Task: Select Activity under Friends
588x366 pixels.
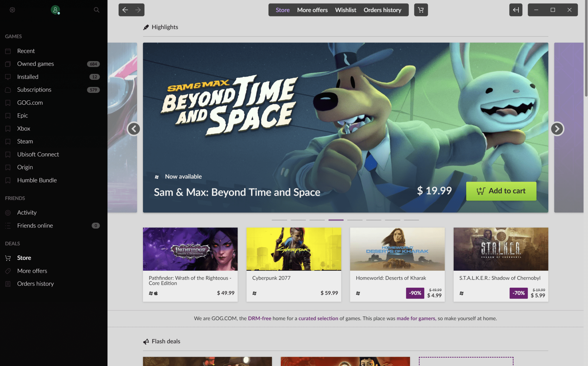Action: (x=26, y=212)
